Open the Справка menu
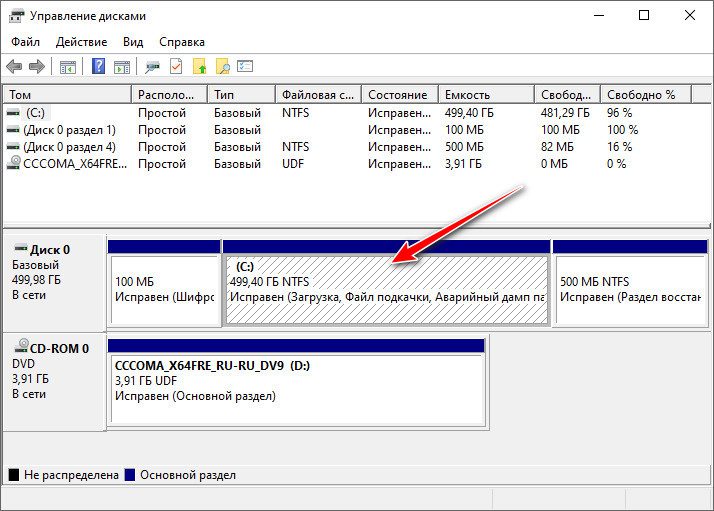The height and width of the screenshot is (511, 714). click(x=182, y=42)
